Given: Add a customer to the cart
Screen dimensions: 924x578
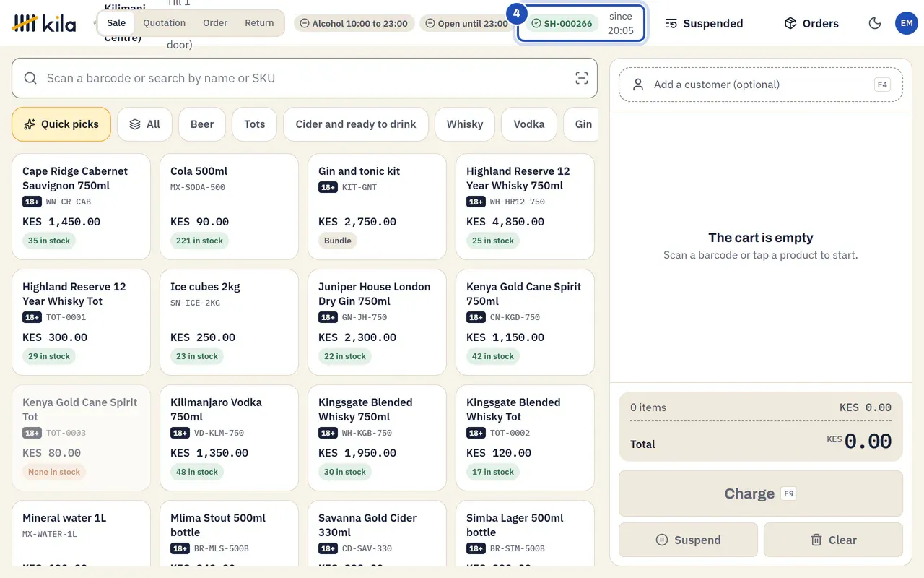Looking at the screenshot, I should [x=761, y=85].
